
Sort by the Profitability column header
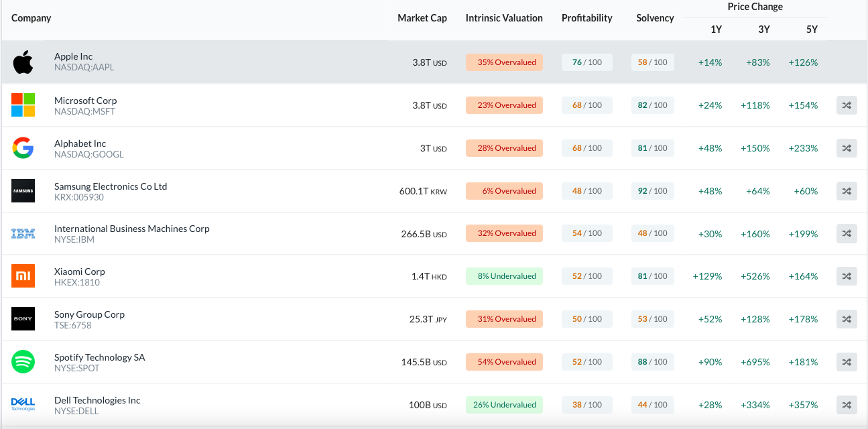tap(586, 18)
